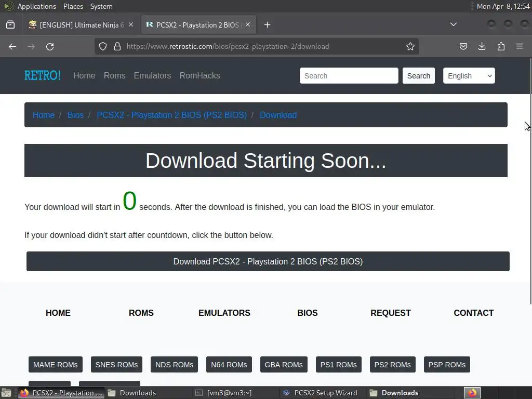
Task: Click the NDS ROMs button
Action: (174, 364)
